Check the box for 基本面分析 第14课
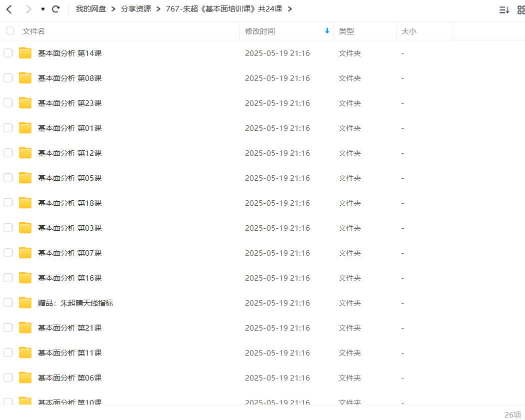The height and width of the screenshot is (420, 525). [8, 53]
